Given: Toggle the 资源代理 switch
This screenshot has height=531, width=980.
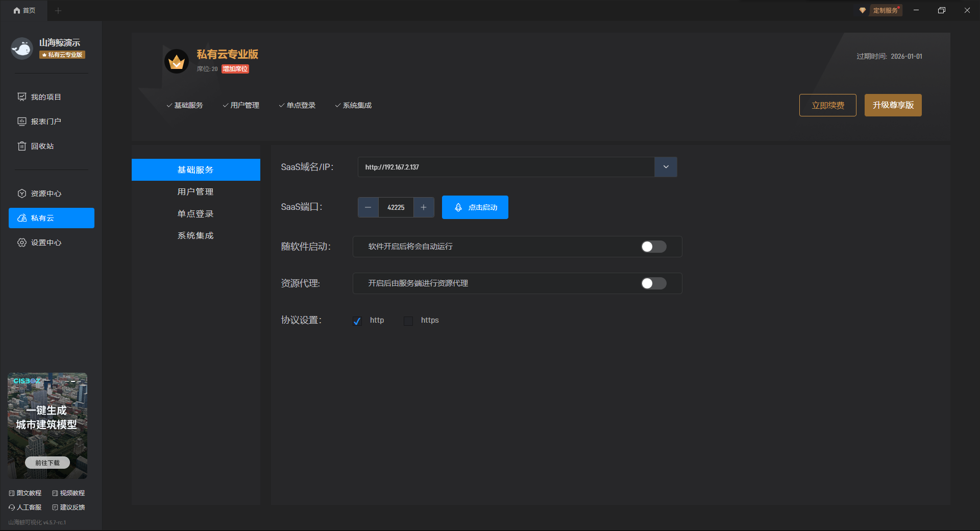Looking at the screenshot, I should coord(654,283).
